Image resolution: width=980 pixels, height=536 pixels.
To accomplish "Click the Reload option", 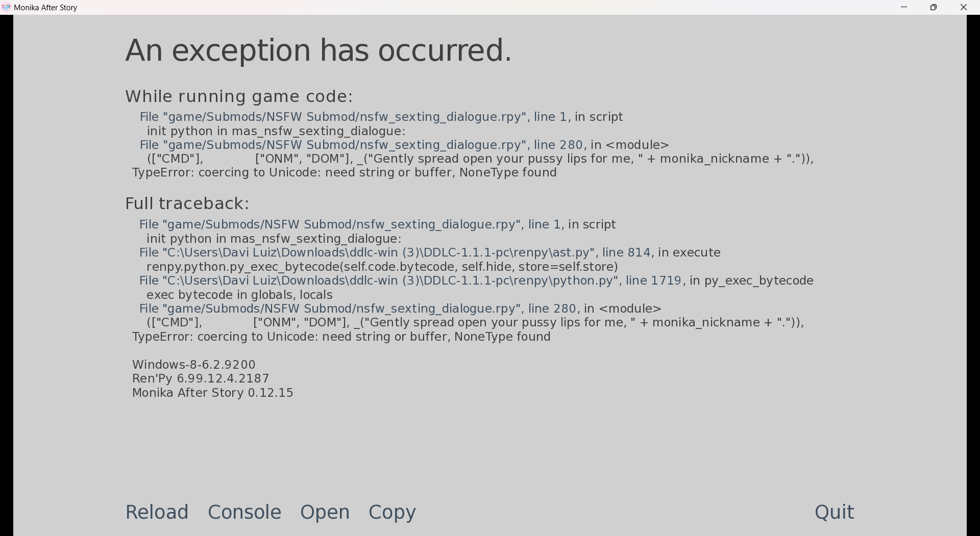I will point(157,512).
